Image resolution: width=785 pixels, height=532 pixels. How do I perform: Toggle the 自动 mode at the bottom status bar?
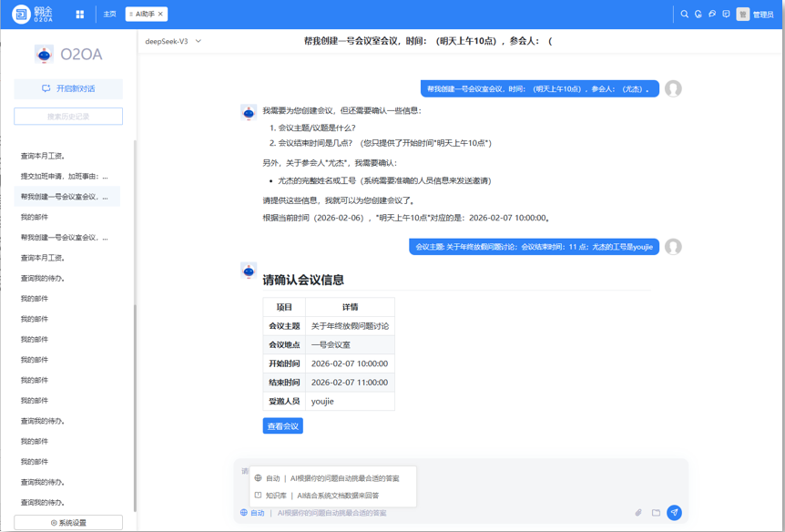click(250, 513)
